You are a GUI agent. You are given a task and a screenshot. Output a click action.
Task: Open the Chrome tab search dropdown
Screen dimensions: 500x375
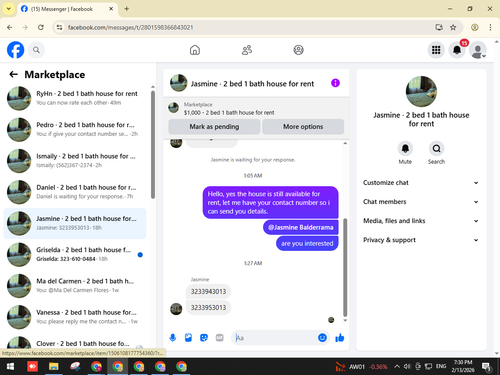tap(9, 9)
